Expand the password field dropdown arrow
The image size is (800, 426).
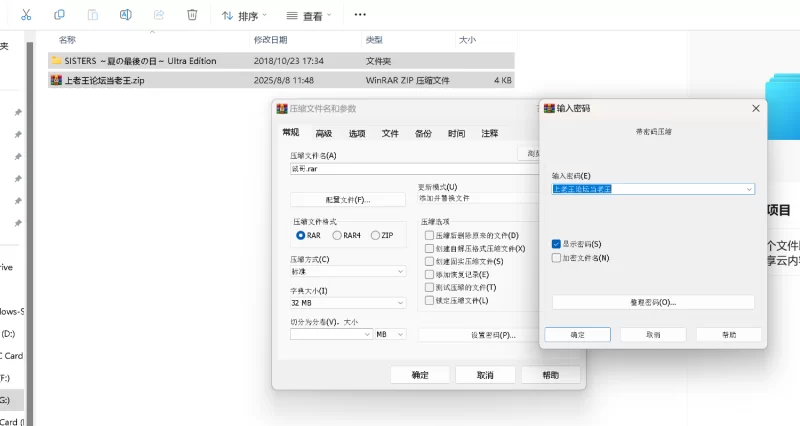coord(749,189)
